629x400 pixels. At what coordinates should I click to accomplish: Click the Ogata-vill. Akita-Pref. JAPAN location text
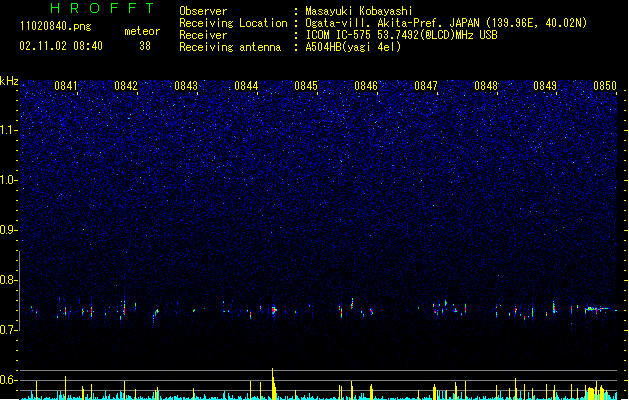click(x=392, y=23)
